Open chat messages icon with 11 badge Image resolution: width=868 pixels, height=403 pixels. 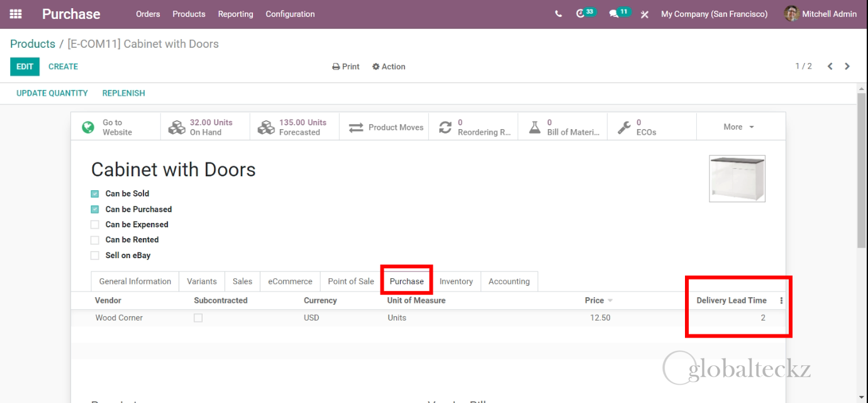tap(620, 13)
